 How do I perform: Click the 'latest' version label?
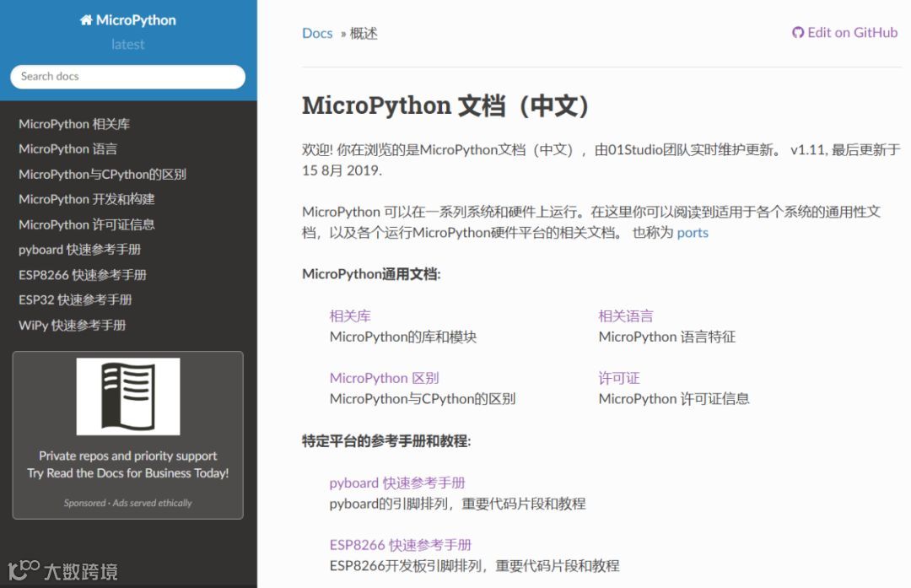coord(128,45)
